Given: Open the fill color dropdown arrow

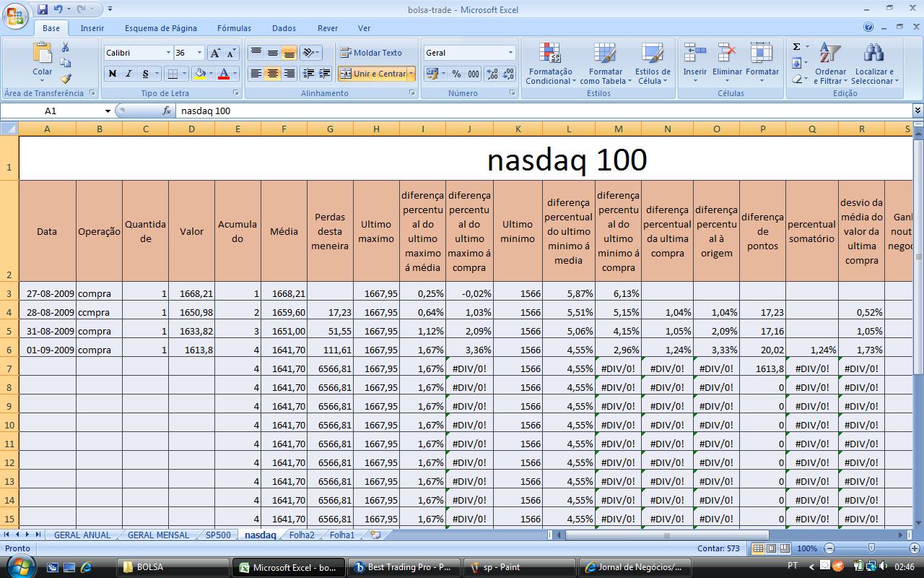Looking at the screenshot, I should point(211,74).
